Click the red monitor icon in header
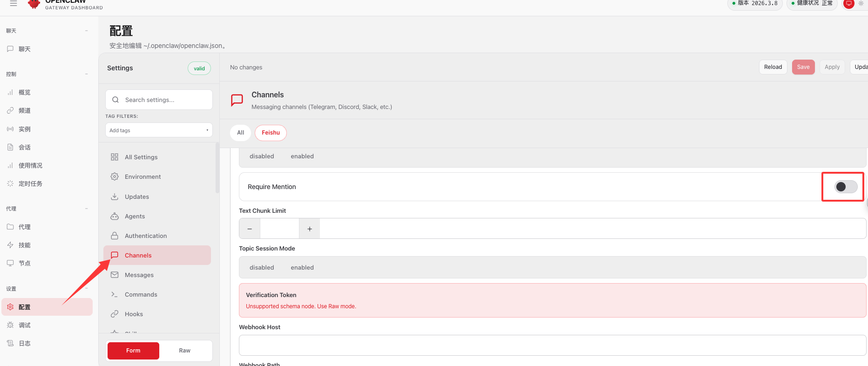This screenshot has height=366, width=868. coord(849,3)
